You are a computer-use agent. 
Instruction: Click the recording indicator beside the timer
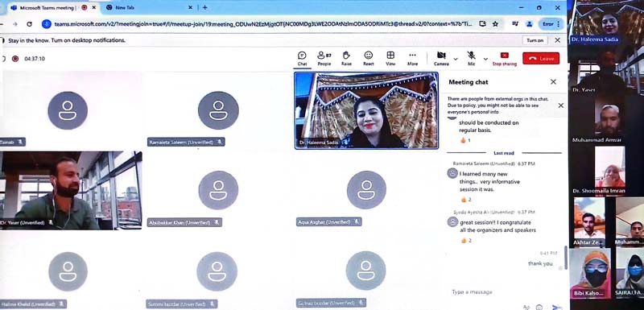[15, 59]
